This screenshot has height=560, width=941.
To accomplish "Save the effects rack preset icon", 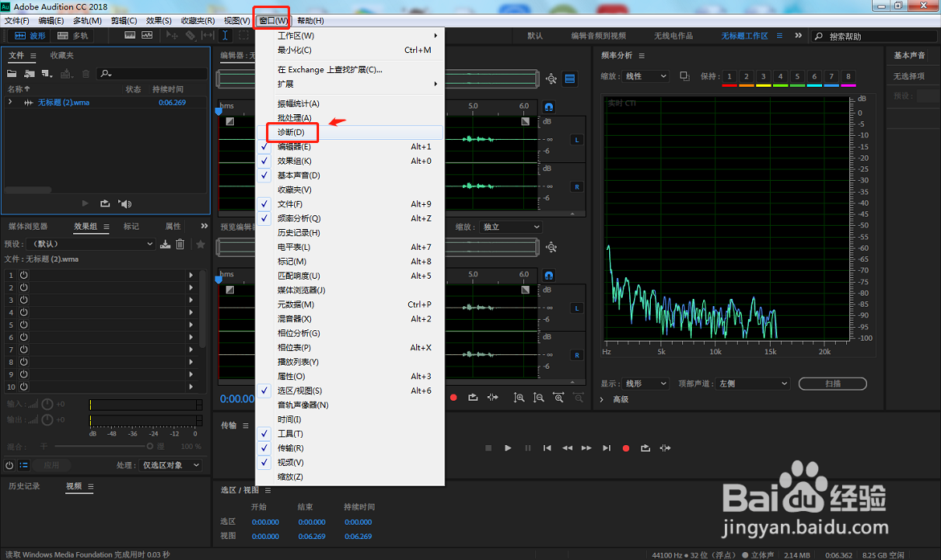I will (x=165, y=244).
